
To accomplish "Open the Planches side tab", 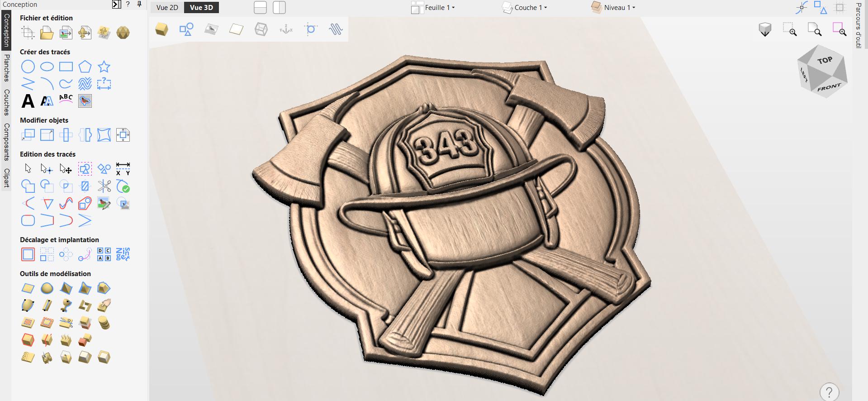I will tap(6, 68).
